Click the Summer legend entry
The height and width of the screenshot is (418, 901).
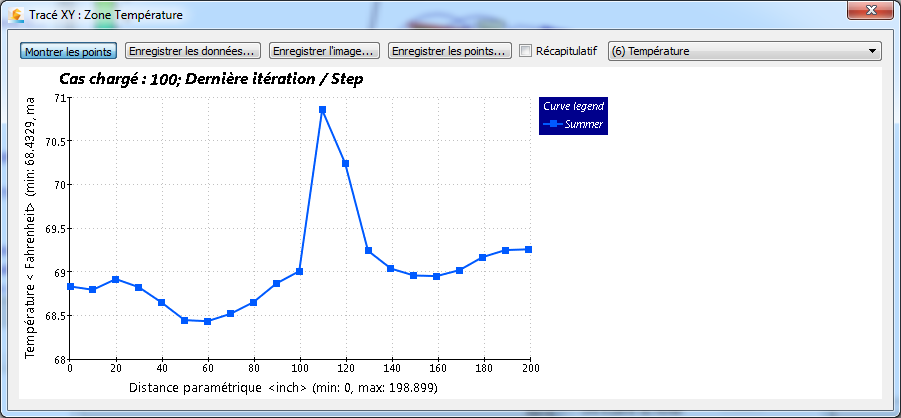(572, 124)
